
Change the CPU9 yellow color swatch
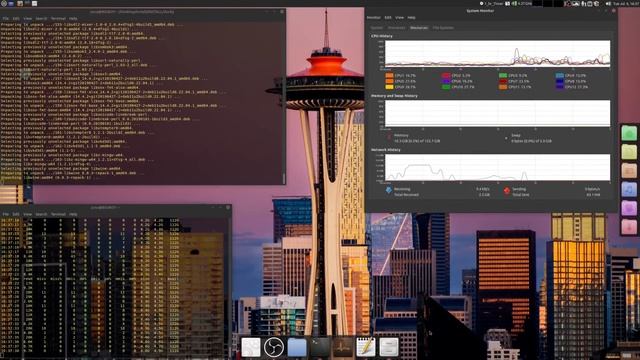pos(389,87)
